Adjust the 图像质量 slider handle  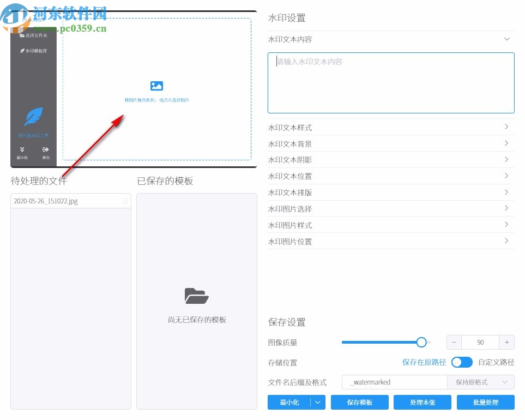421,342
